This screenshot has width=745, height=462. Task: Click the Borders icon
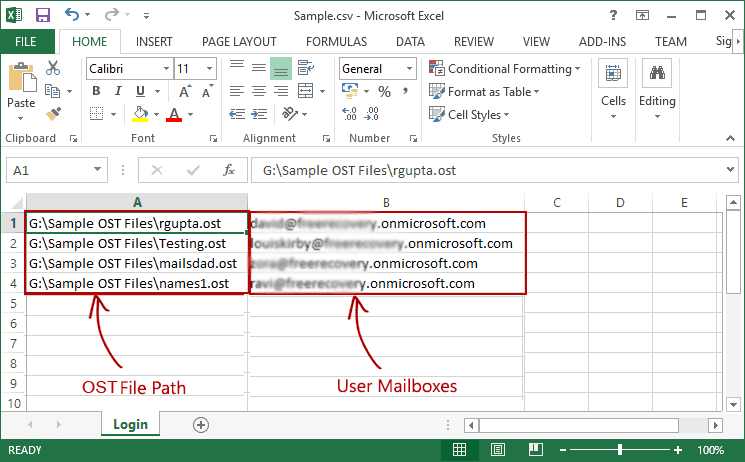pyautogui.click(x=96, y=114)
